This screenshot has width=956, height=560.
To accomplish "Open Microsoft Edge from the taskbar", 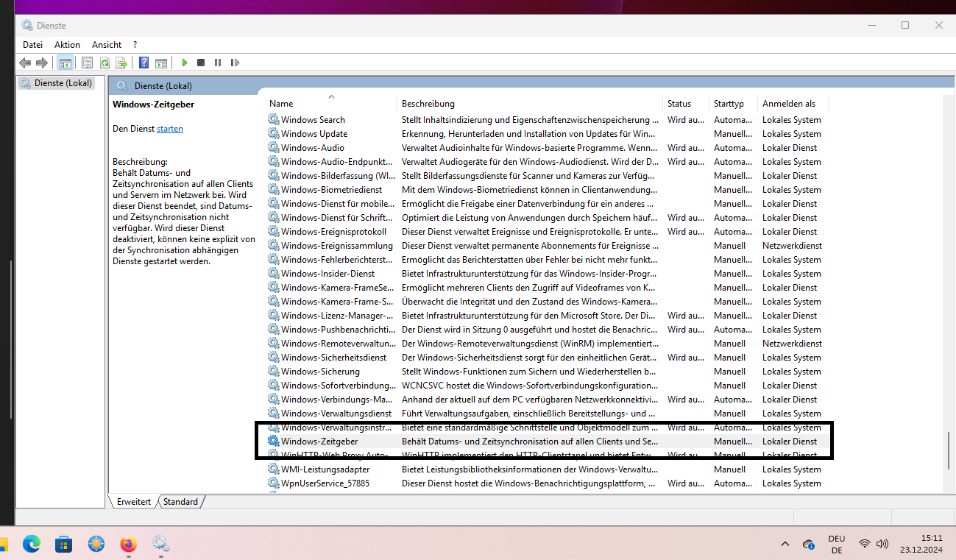I will point(31,544).
